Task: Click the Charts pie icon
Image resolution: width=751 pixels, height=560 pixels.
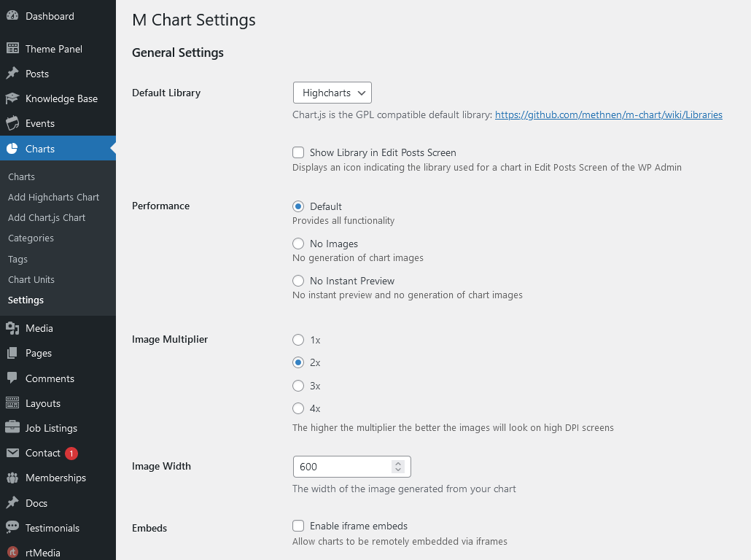Action: click(x=12, y=149)
